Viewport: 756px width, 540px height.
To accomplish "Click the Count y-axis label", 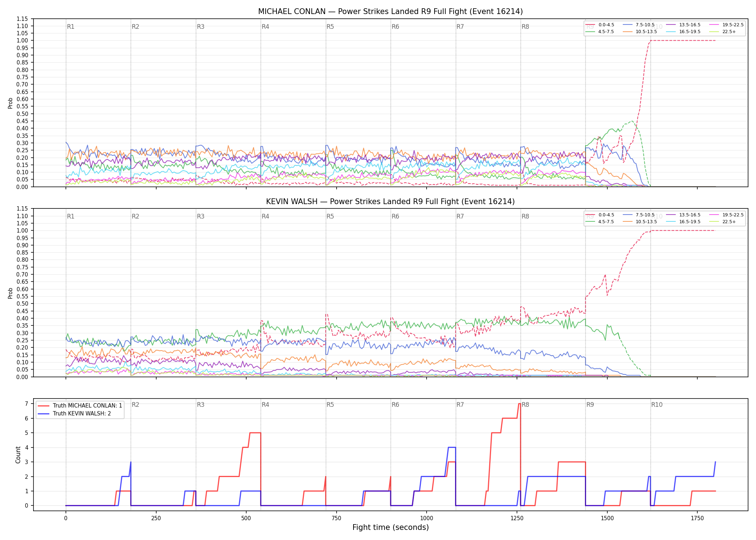I will pos(18,455).
